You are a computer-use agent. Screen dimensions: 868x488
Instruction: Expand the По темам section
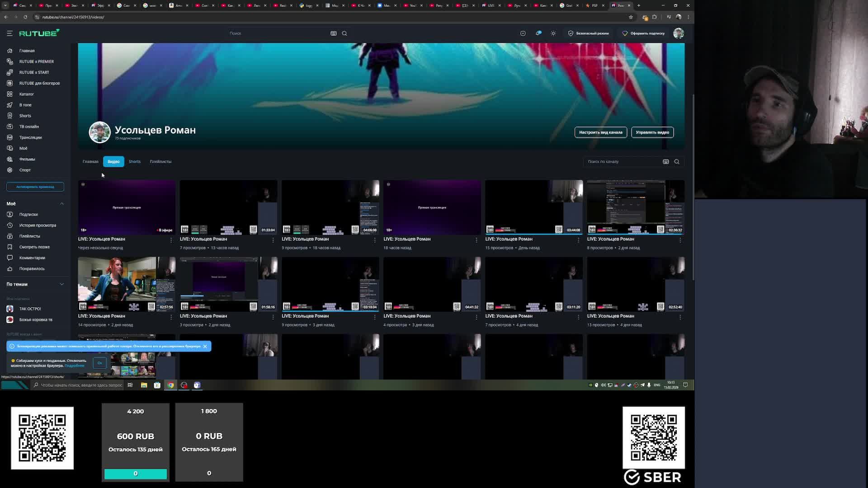pos(62,284)
